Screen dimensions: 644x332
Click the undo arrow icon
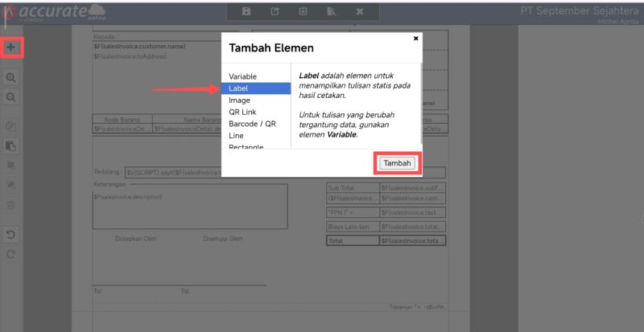pos(11,235)
